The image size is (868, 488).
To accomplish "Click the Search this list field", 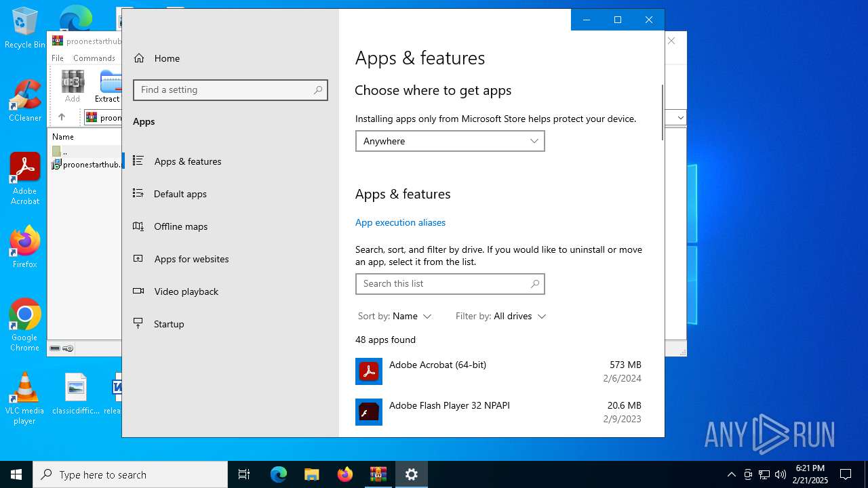I will pyautogui.click(x=450, y=284).
